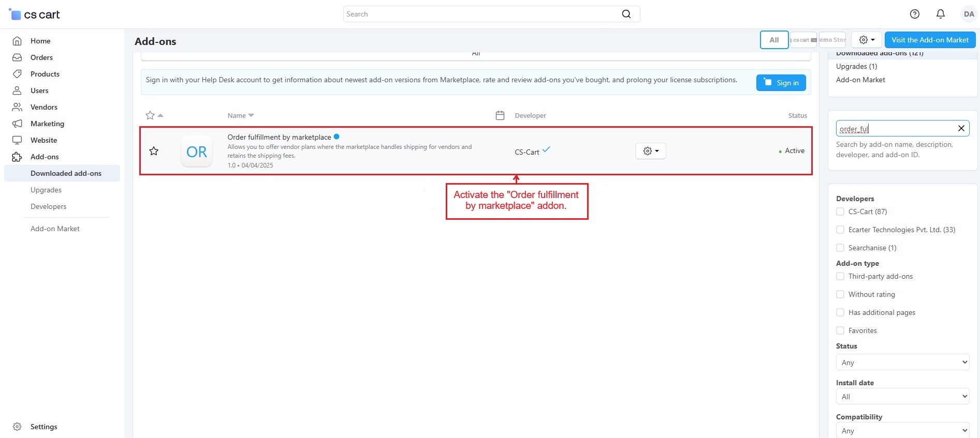Star the Order fulfillment add-on as favorite
This screenshot has height=438, width=980.
(154, 151)
